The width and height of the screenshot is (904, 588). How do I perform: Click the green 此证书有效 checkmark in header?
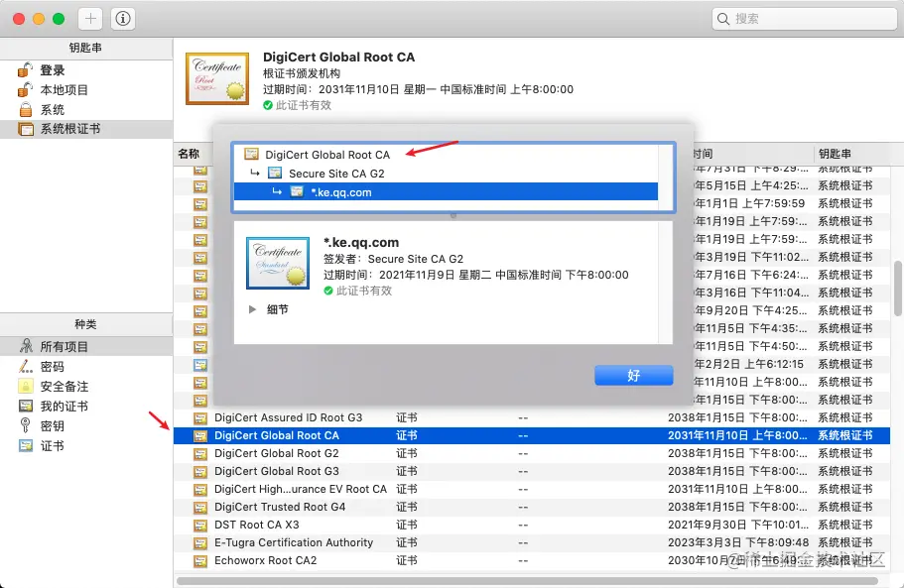pos(268,105)
